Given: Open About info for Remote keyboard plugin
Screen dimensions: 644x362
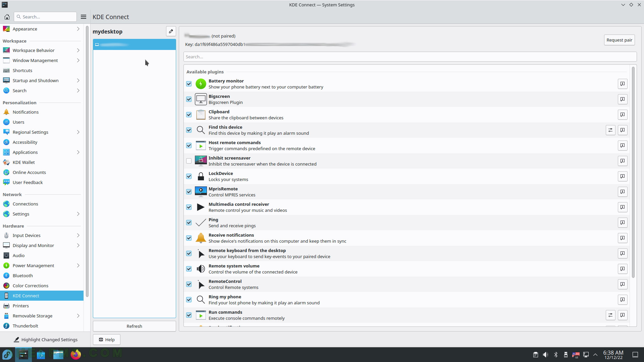Looking at the screenshot, I should (x=623, y=253).
